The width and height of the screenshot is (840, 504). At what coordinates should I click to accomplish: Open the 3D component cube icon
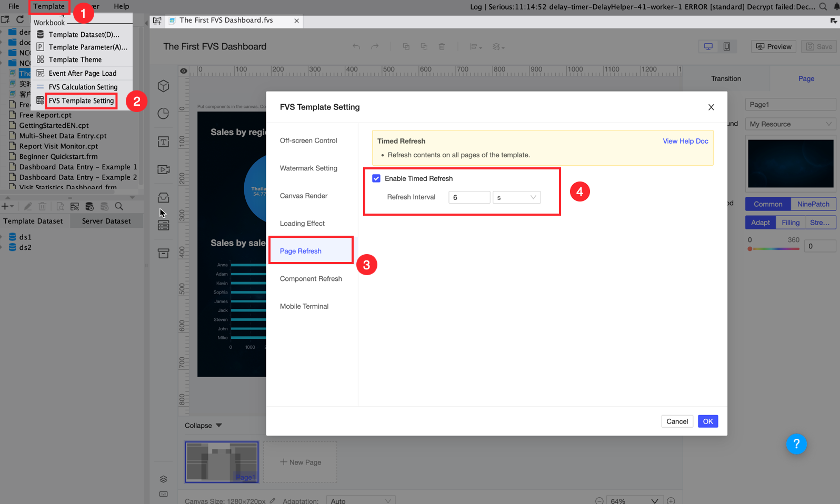pyautogui.click(x=164, y=86)
